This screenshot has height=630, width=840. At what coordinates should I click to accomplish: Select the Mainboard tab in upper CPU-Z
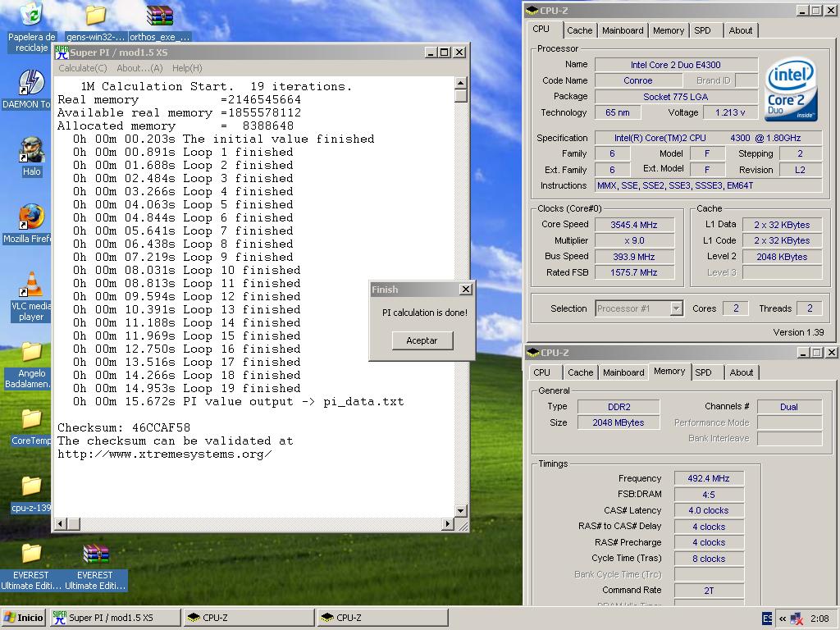[623, 30]
